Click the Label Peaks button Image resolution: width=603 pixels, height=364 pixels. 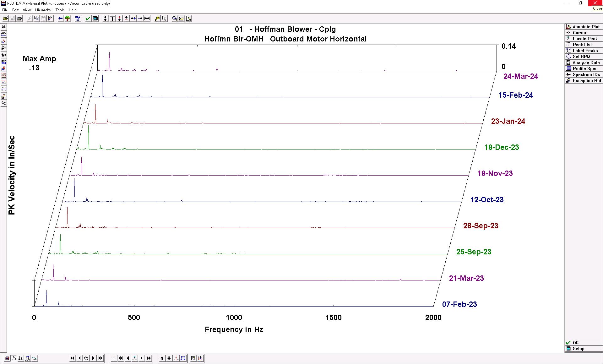pos(585,51)
